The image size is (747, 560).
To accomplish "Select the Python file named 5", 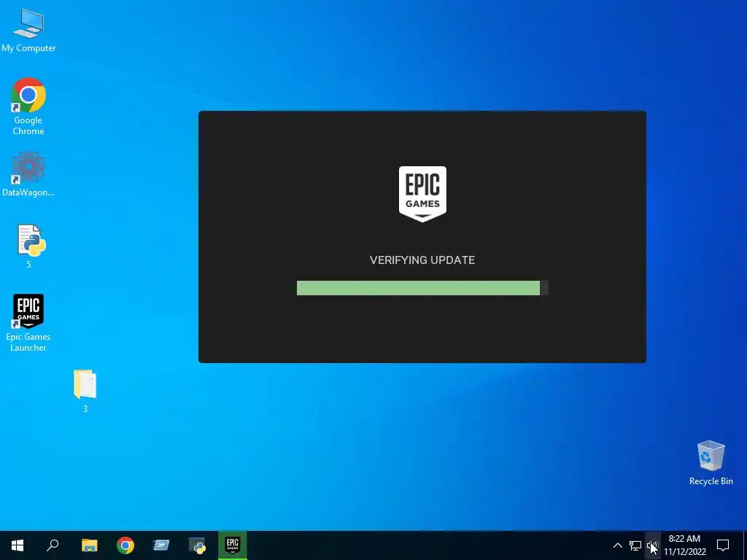I will point(31,246).
